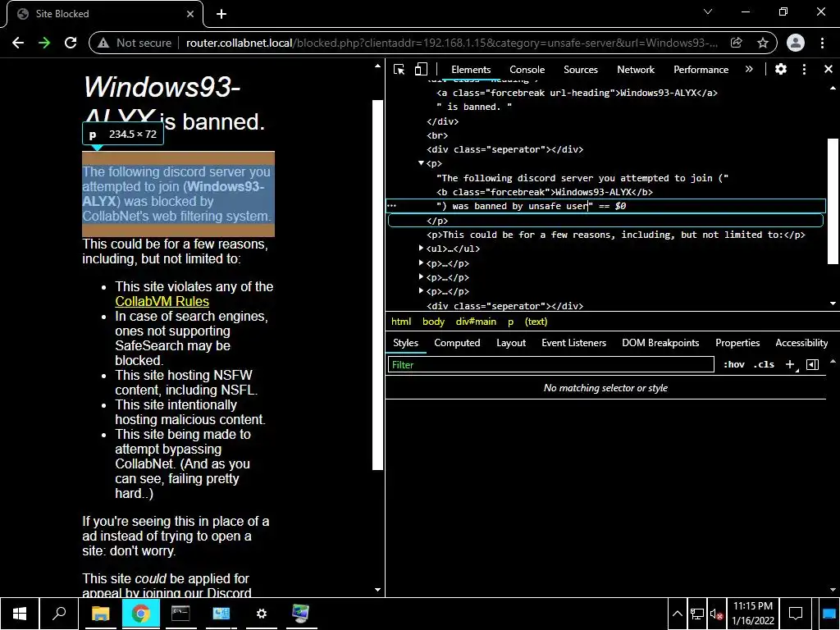Close the DevTools panel

point(829,69)
